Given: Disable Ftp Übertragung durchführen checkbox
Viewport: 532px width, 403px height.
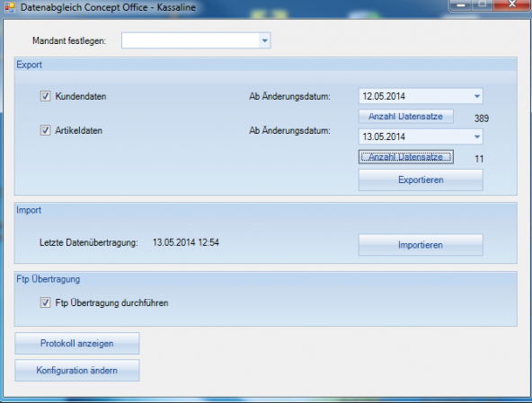Looking at the screenshot, I should [x=45, y=302].
